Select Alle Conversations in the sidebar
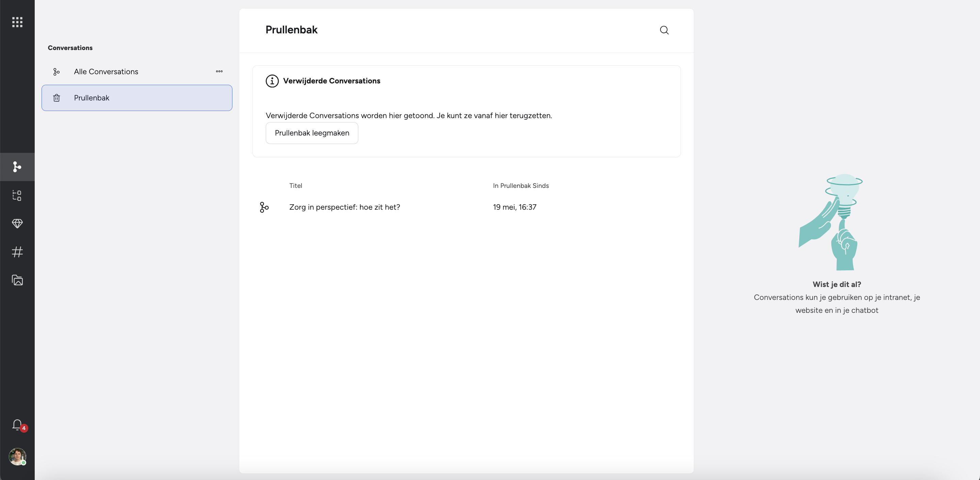The width and height of the screenshot is (980, 480). (x=106, y=71)
